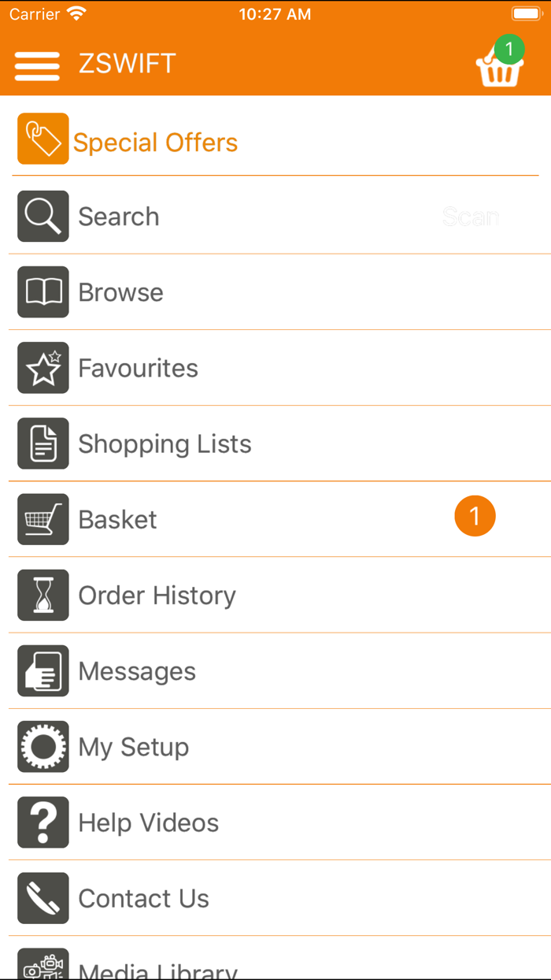Tap the shopping basket icon in header
The image size is (551, 980).
[499, 66]
